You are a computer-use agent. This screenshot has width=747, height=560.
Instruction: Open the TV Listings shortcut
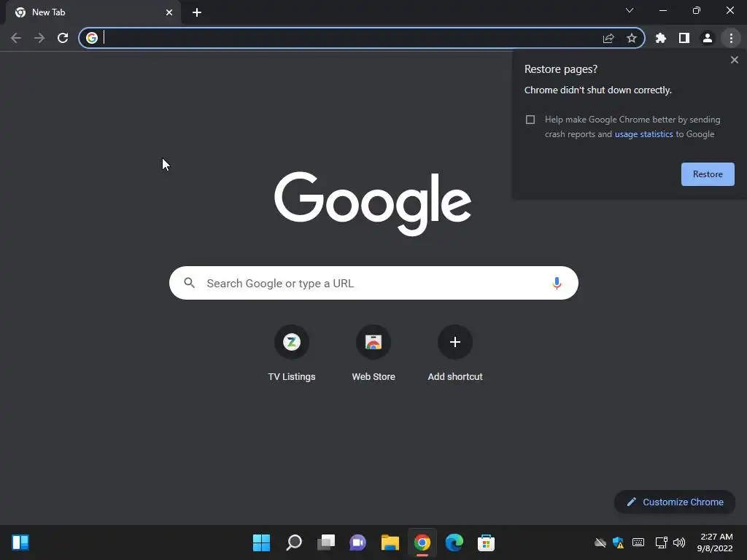[292, 354]
